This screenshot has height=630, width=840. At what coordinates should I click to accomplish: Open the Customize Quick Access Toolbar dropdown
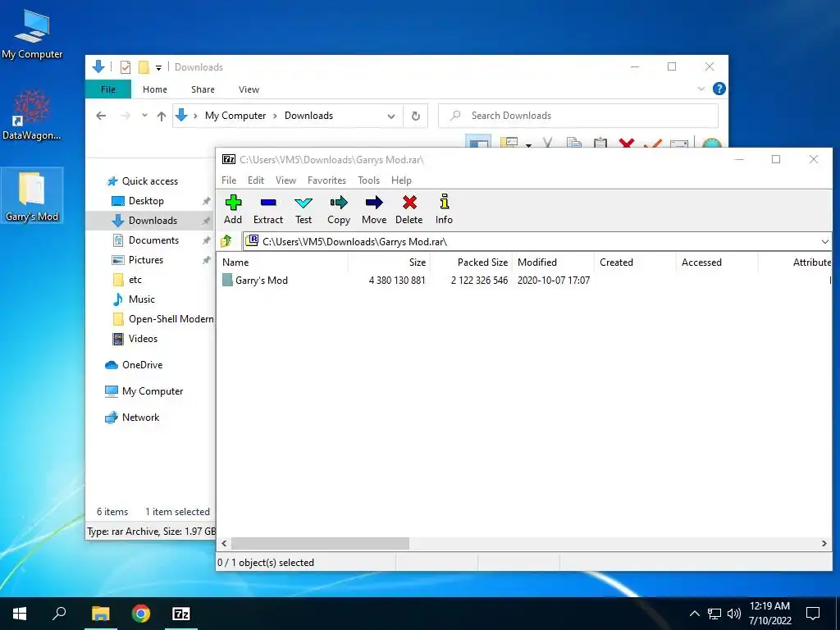pos(158,67)
